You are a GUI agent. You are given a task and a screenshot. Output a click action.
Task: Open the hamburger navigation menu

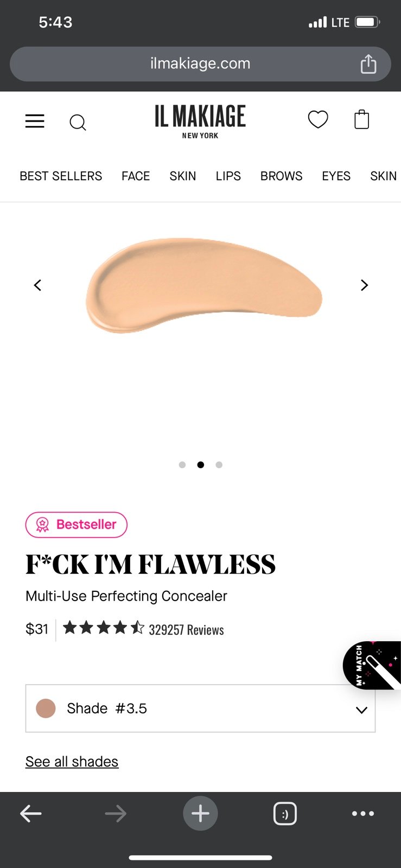pyautogui.click(x=35, y=121)
